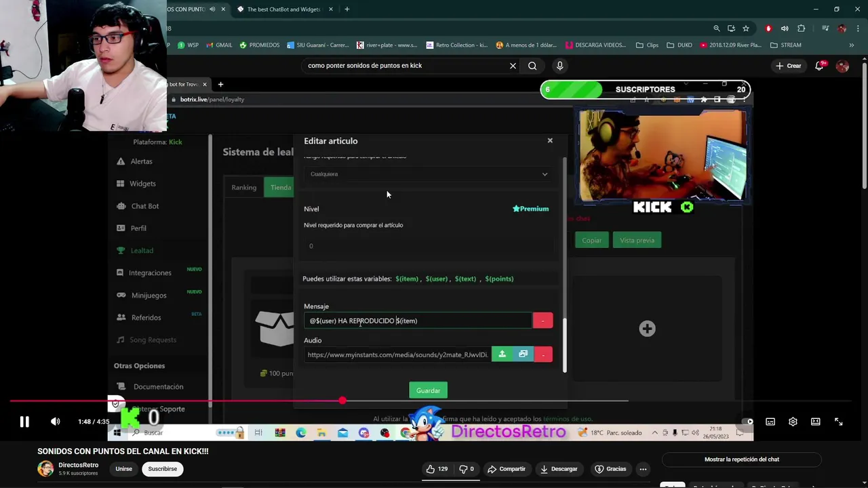Screen dimensions: 868x488
Task: Click the Audio URL field
Action: 397,354
